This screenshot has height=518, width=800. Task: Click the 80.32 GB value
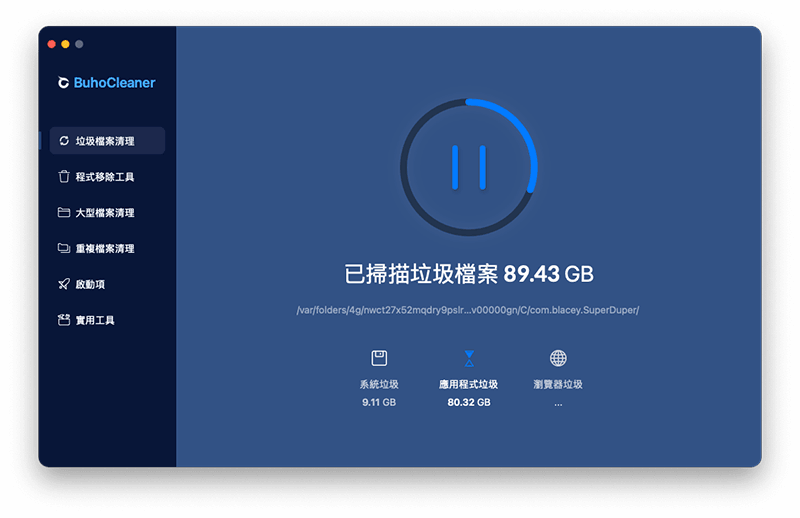point(469,402)
